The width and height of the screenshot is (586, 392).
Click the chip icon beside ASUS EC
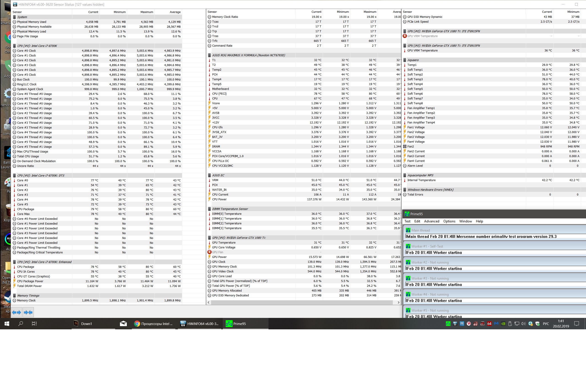(x=209, y=175)
